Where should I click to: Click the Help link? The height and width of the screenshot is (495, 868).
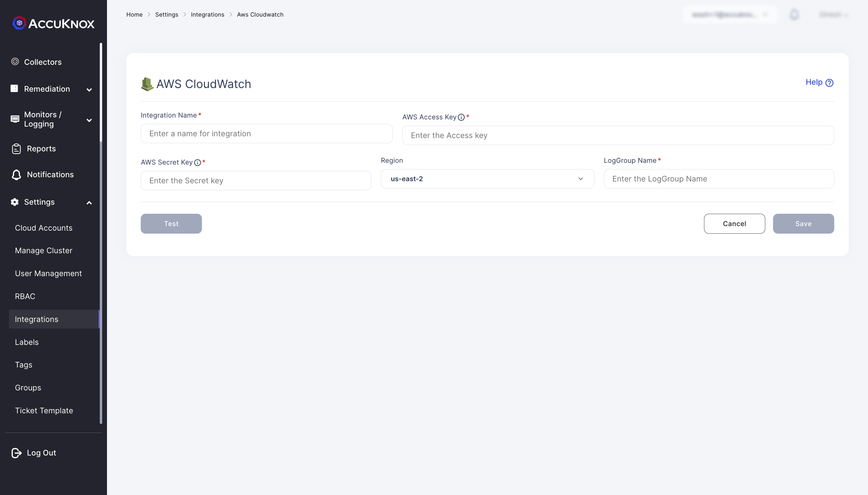[814, 82]
